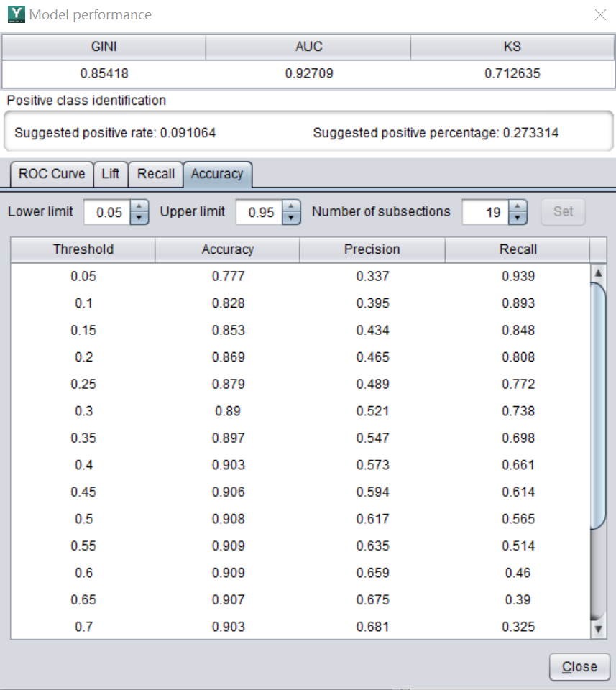Increase the Upper limit with up arrow
The width and height of the screenshot is (616, 690).
[x=291, y=206]
